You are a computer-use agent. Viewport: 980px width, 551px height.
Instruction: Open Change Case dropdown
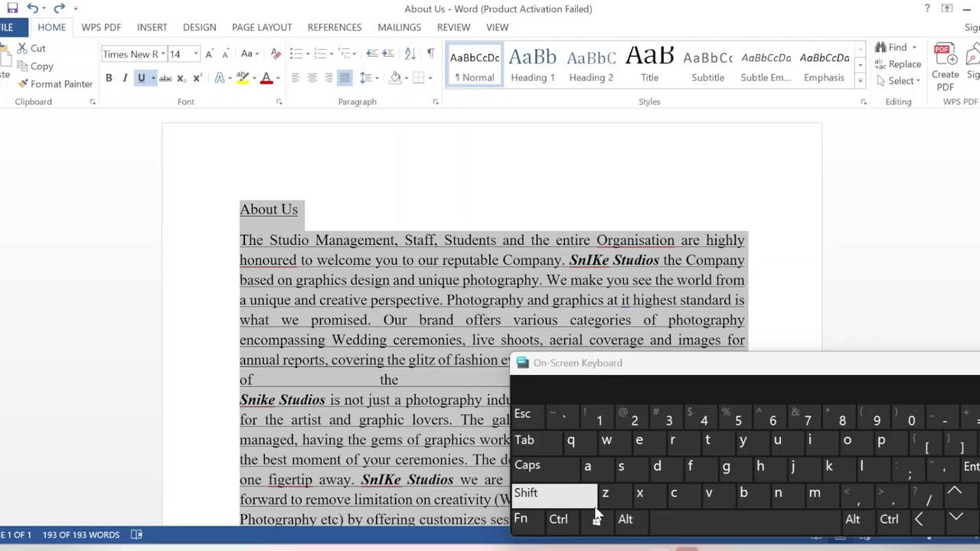250,54
